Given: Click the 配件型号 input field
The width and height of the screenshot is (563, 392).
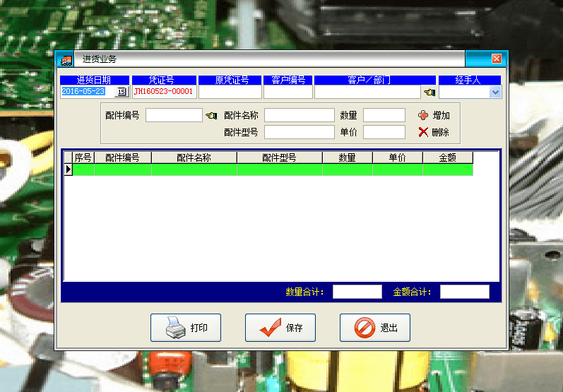Looking at the screenshot, I should click(x=299, y=132).
